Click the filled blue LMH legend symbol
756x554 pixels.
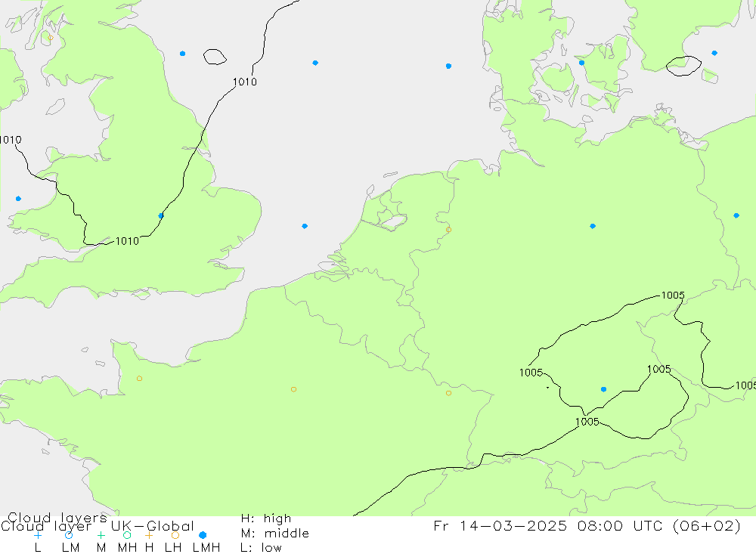pos(203,535)
